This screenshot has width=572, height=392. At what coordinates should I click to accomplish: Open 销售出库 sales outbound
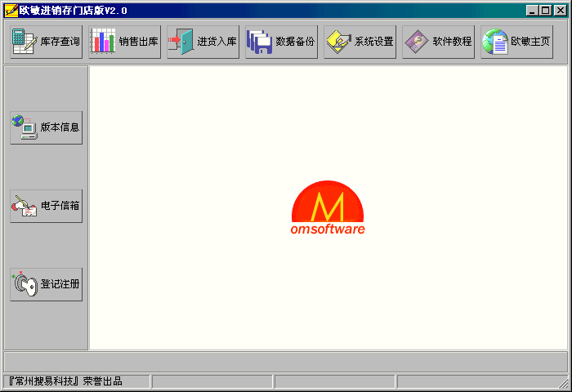pos(125,42)
